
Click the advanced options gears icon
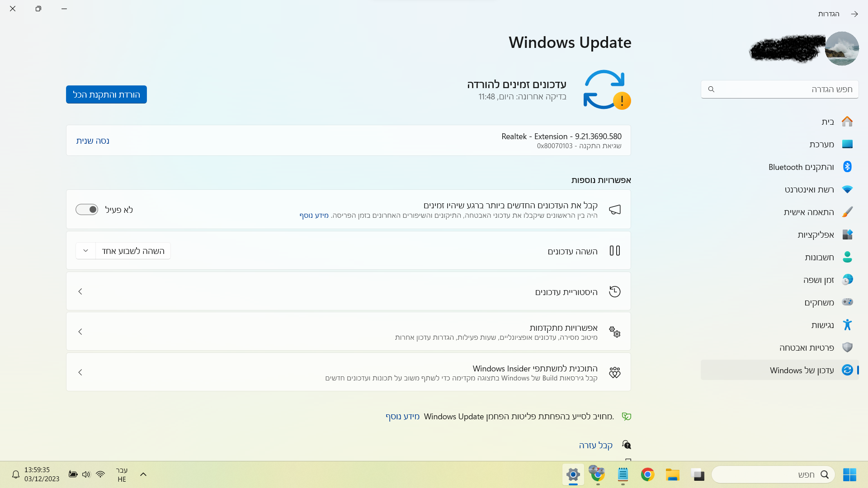[614, 332]
